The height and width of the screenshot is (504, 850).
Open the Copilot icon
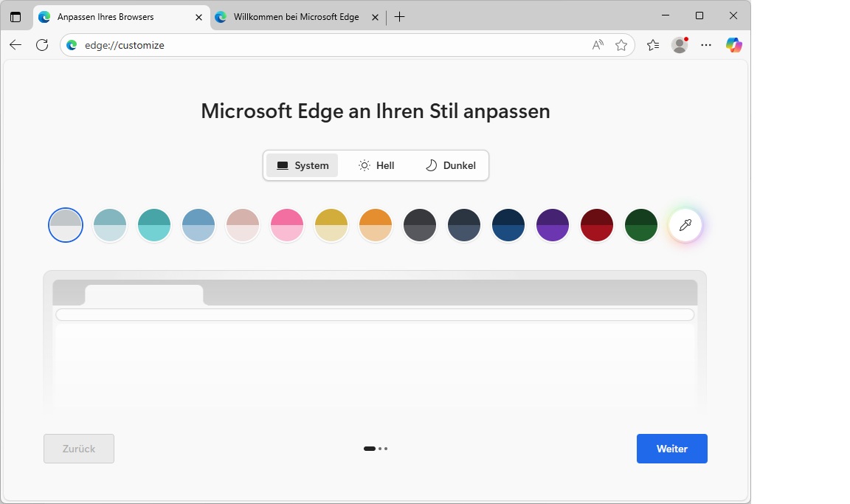(733, 45)
